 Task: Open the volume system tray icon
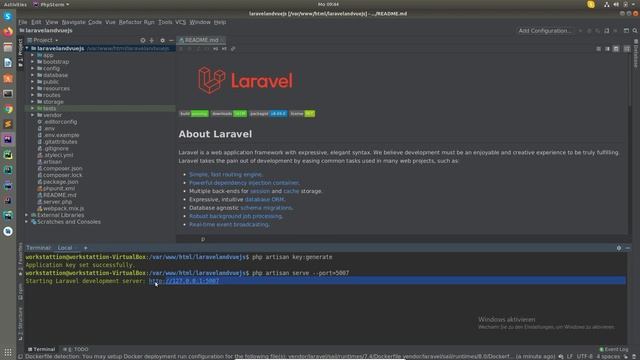tap(616, 4)
